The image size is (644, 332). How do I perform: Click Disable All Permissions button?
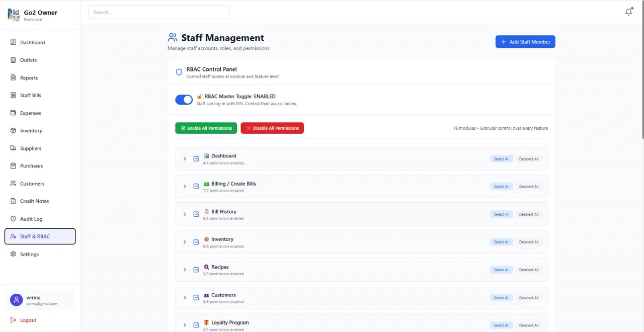(x=272, y=128)
